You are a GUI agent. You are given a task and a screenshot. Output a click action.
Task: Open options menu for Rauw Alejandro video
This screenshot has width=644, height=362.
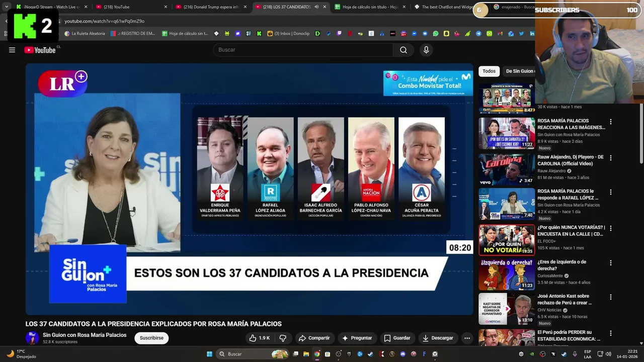[611, 158]
